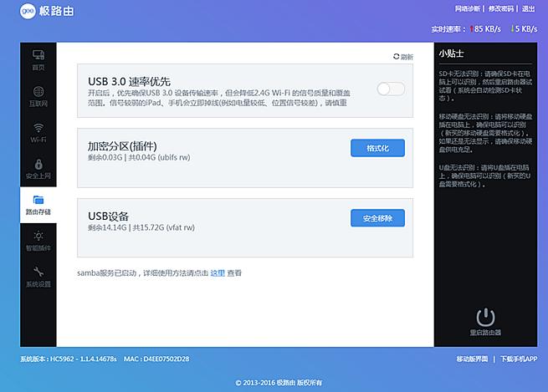The image size is (548, 392).
Task: Click the 小贴士 panel heading
Action: tap(451, 53)
